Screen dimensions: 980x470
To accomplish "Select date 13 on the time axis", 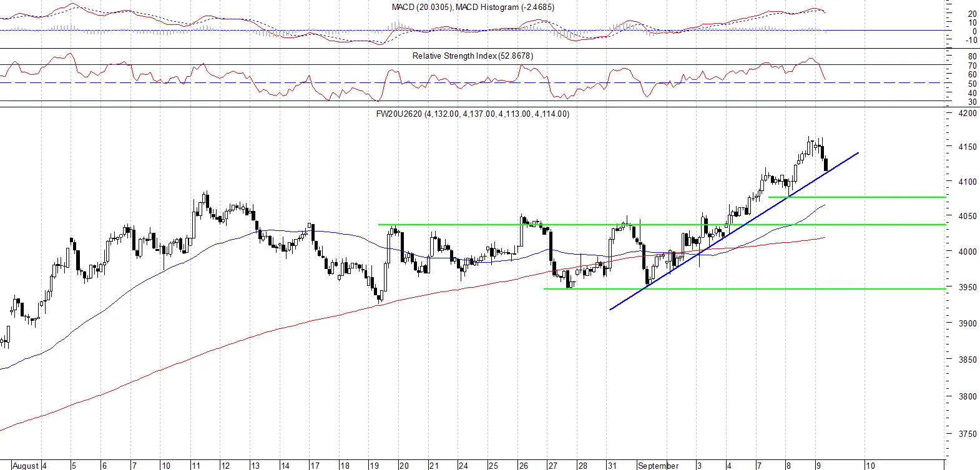I will pyautogui.click(x=255, y=466).
